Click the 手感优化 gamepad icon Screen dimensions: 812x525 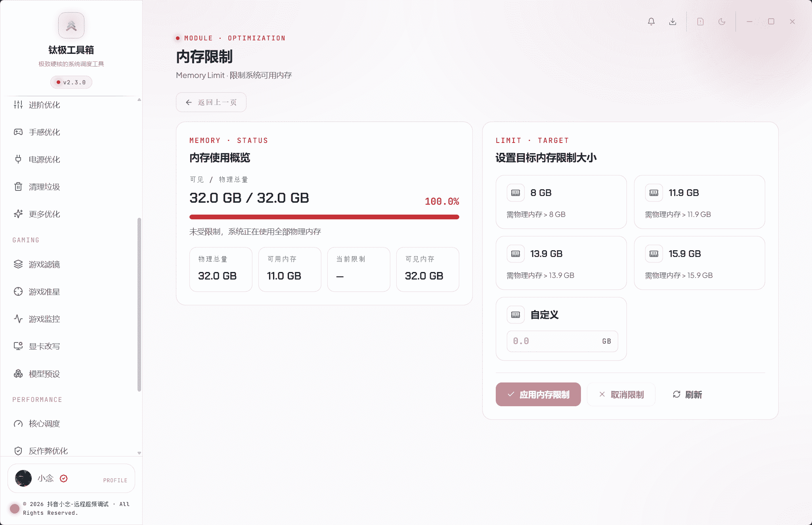click(18, 132)
